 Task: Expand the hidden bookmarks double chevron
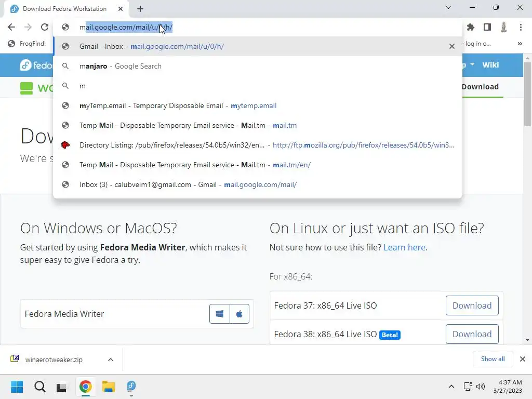coord(520,44)
